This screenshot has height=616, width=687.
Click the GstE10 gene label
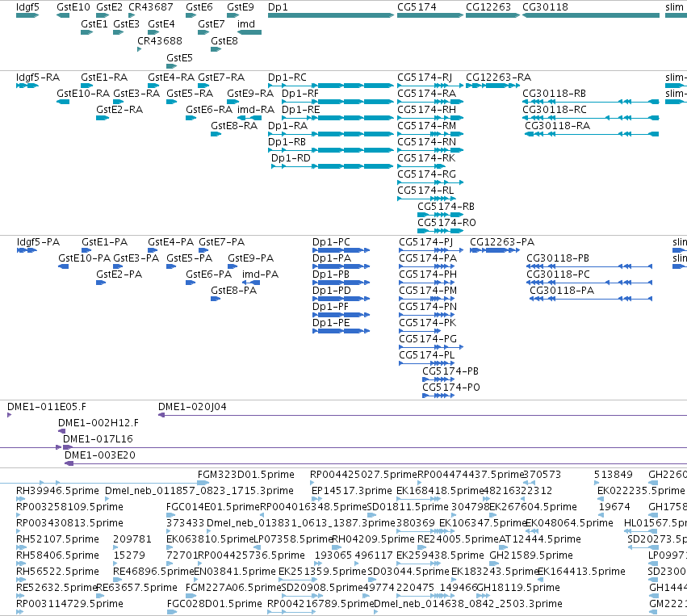coord(73,7)
